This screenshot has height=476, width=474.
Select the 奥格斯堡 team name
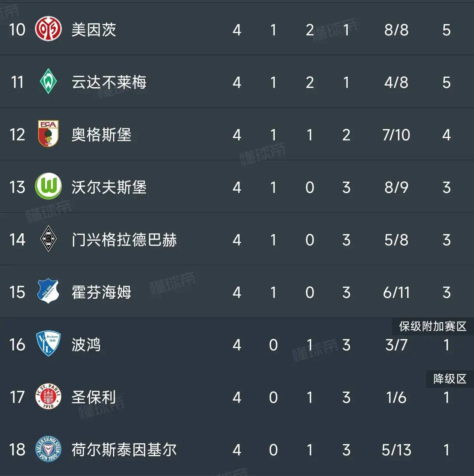coord(101,135)
